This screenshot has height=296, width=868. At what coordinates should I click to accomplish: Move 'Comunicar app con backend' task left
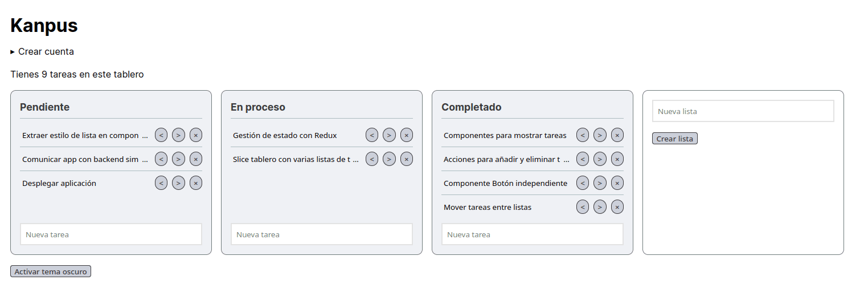point(161,159)
